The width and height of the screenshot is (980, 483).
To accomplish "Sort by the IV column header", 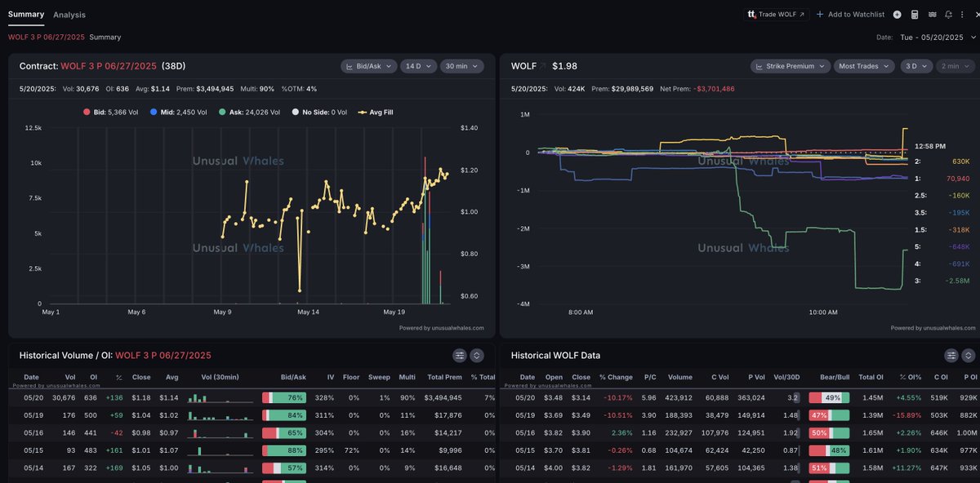I will pyautogui.click(x=330, y=377).
